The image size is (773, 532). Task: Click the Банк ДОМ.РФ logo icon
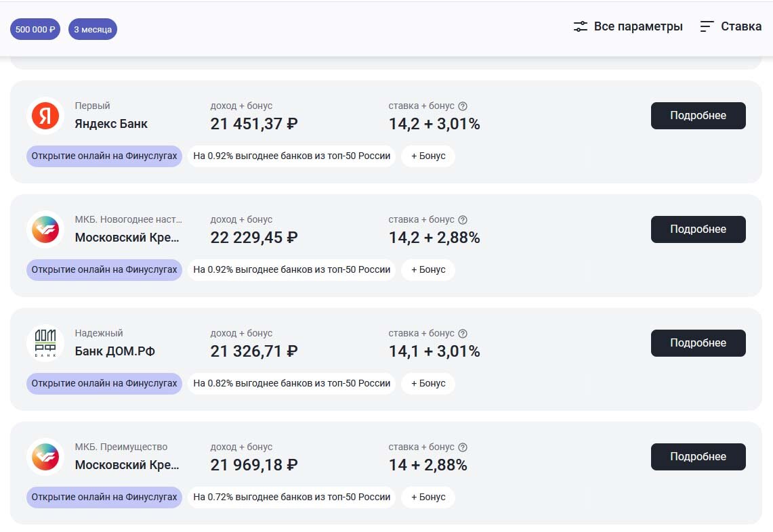pos(45,343)
